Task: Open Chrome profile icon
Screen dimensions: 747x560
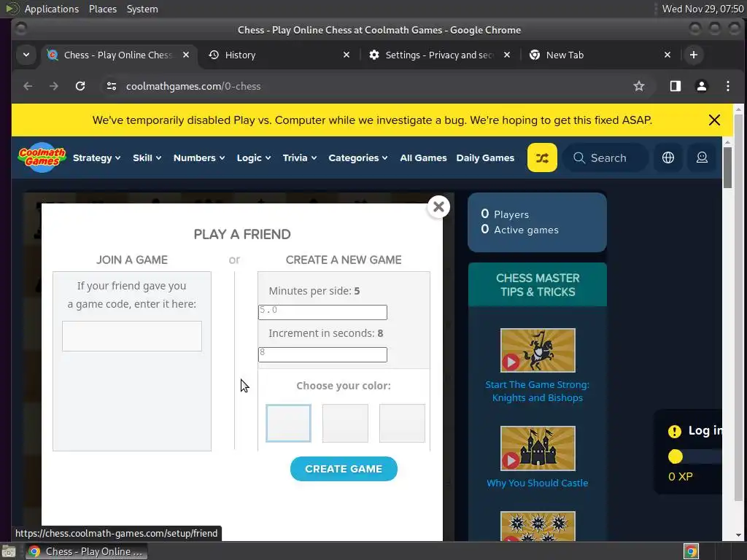Action: (x=701, y=86)
